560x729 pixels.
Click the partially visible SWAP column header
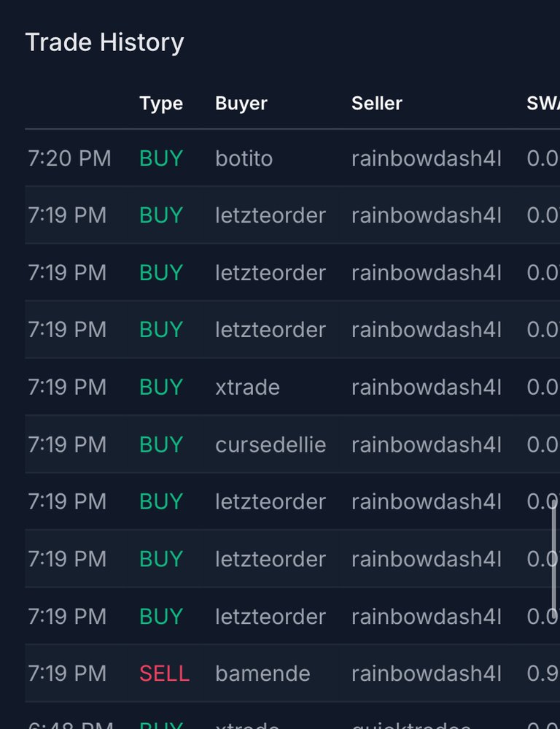[x=542, y=103]
